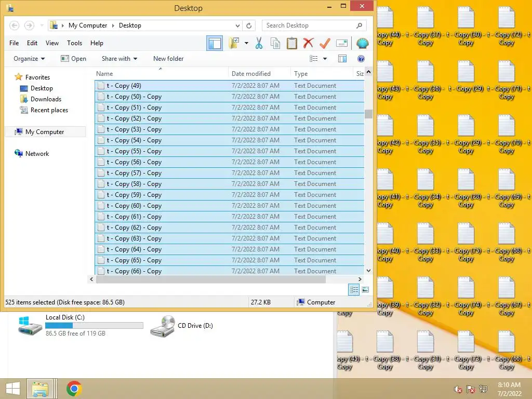Expand the Share with dropdown
Viewport: 532px width, 399px height.
pos(119,59)
